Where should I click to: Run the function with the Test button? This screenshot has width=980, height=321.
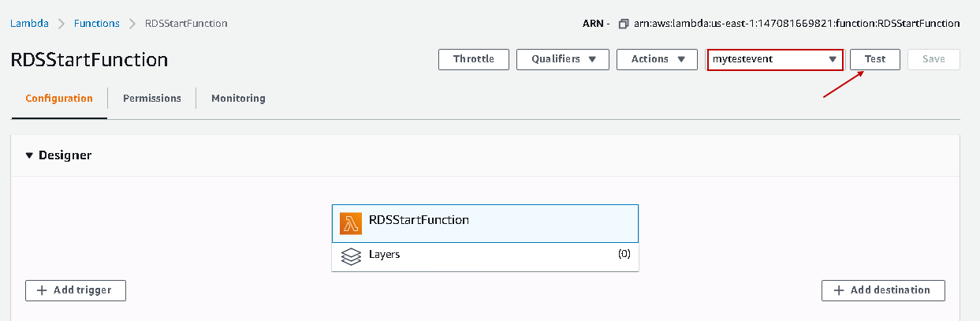click(874, 59)
